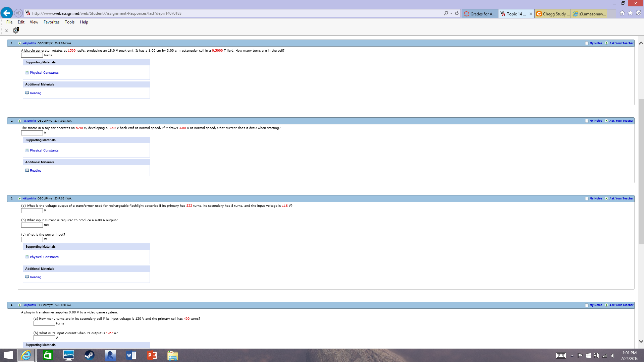This screenshot has width=644, height=362.
Task: Click the browser Home icon
Action: (622, 13)
